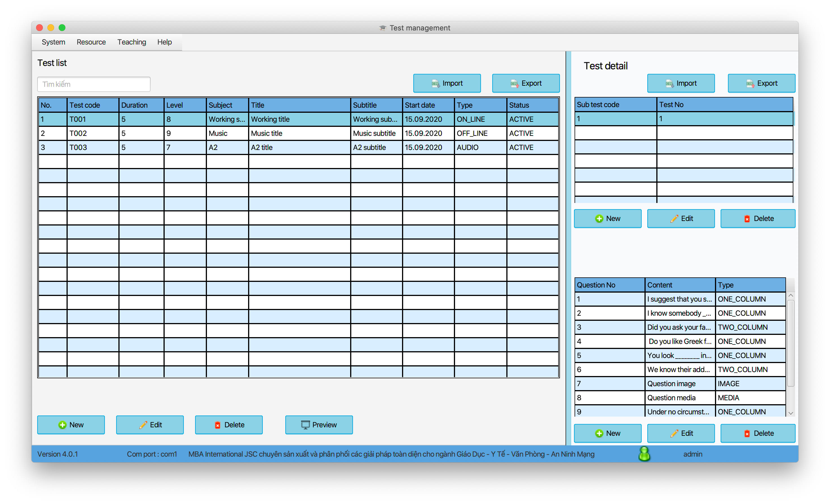This screenshot has height=504, width=830.
Task: Click the Import icon above the Test list
Action: pos(436,83)
